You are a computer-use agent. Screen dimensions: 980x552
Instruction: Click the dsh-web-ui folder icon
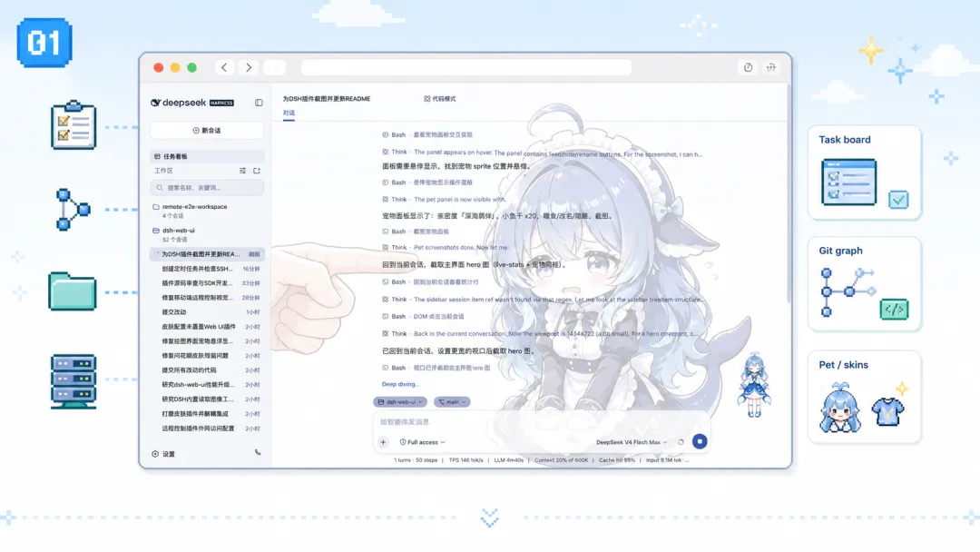coord(156,231)
